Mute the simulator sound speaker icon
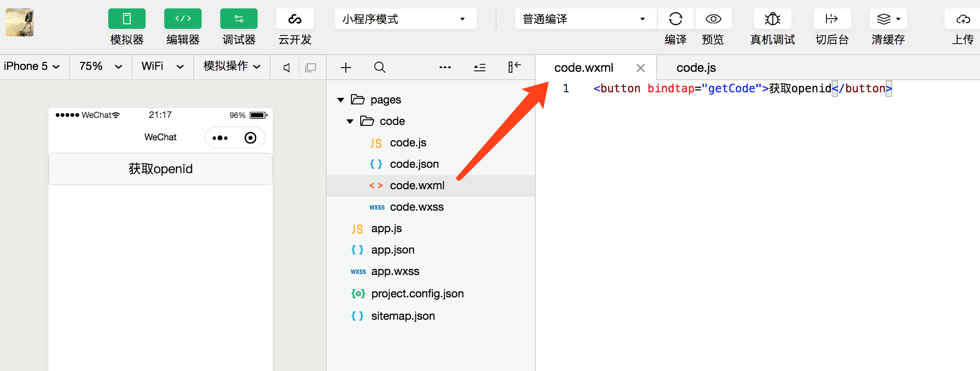The height and width of the screenshot is (371, 980). (x=287, y=68)
